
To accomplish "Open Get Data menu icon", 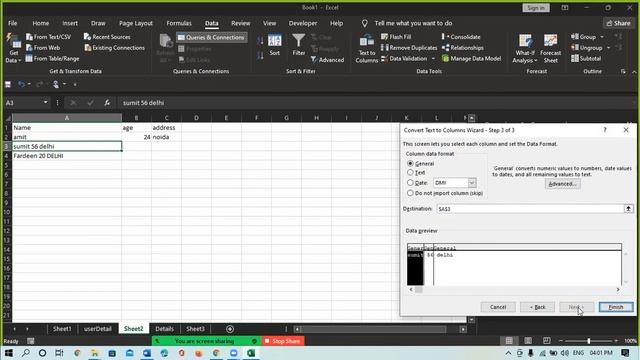I will [x=13, y=48].
